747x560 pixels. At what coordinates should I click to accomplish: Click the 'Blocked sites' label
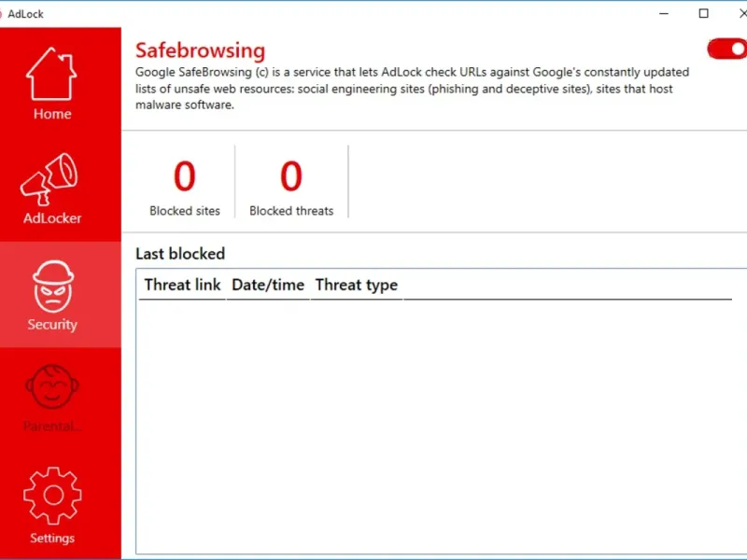185,211
